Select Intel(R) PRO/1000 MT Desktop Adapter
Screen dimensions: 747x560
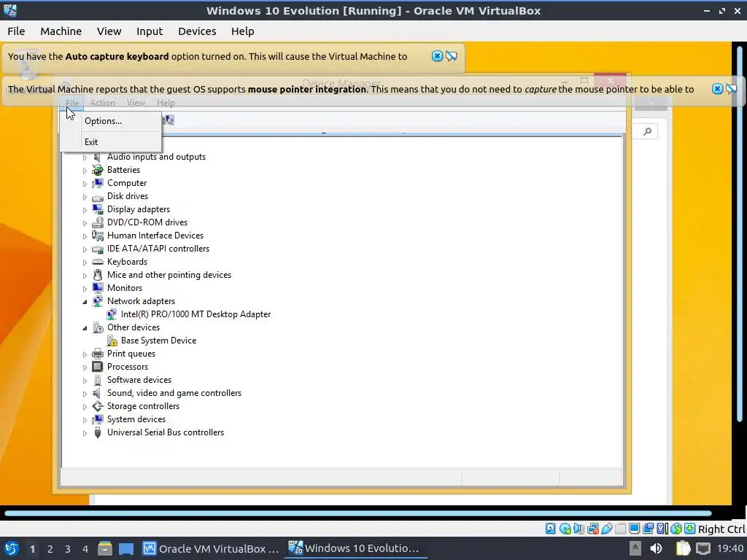click(196, 314)
